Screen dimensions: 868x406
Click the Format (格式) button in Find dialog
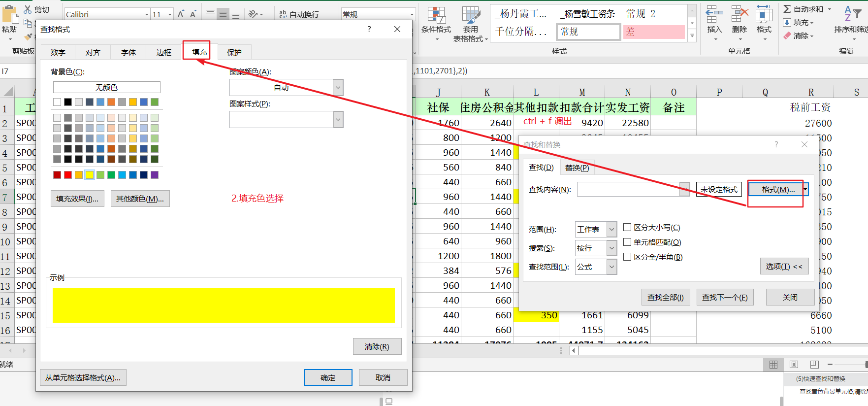tap(778, 189)
